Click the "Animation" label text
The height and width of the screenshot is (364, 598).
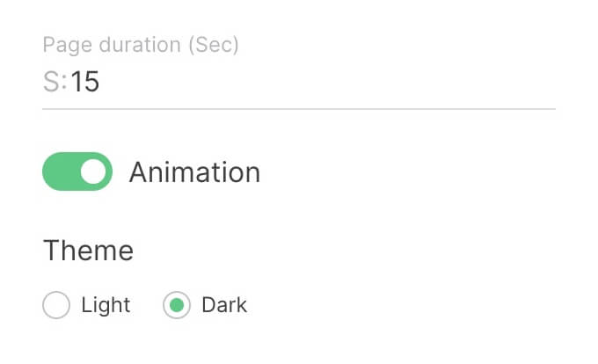pos(194,172)
